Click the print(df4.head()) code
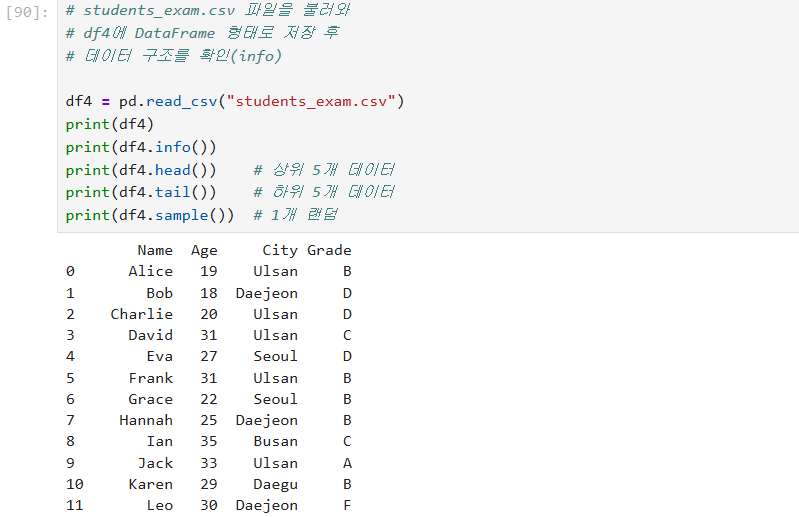The height and width of the screenshot is (517, 799). [141, 170]
